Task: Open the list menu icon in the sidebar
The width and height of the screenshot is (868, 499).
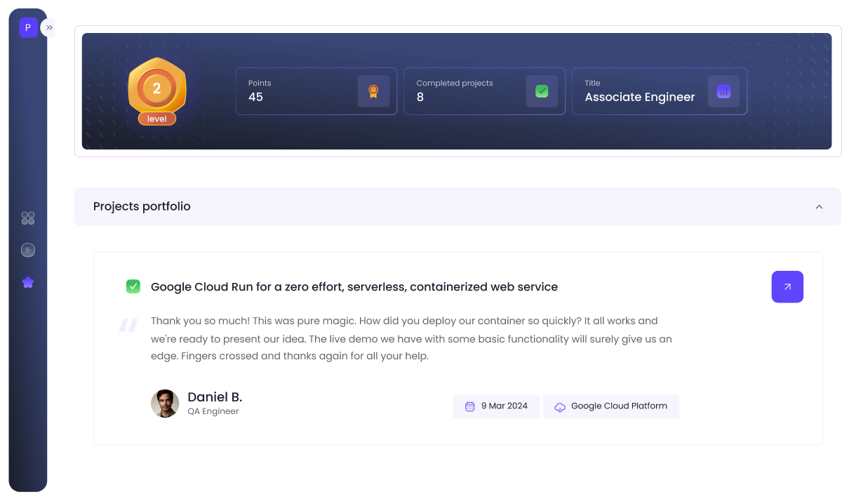Action: [28, 250]
